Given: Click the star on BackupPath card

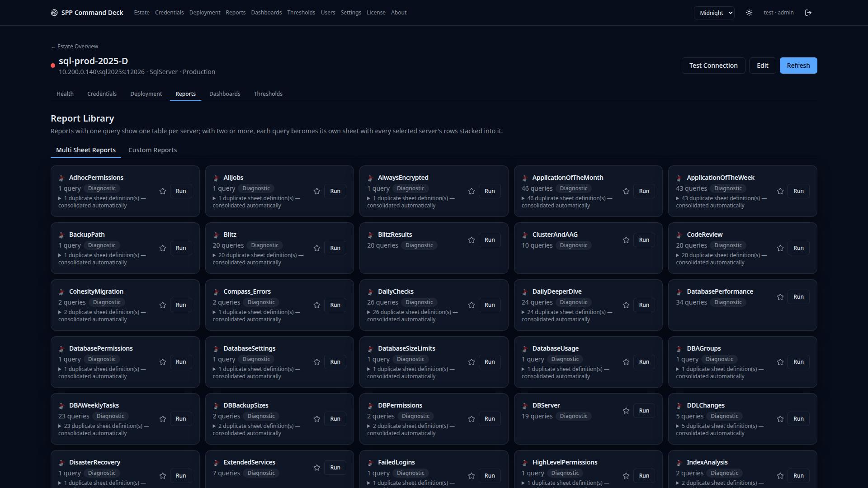Looking at the screenshot, I should coord(163,248).
